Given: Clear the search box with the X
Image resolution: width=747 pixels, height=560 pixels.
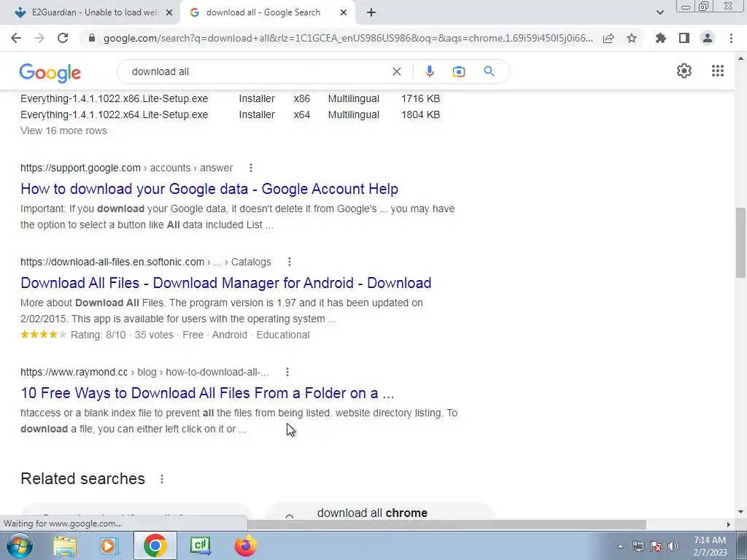Looking at the screenshot, I should (396, 71).
